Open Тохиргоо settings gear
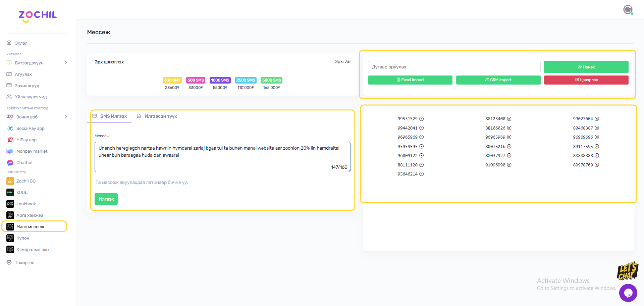The height and width of the screenshot is (306, 644). 9,262
